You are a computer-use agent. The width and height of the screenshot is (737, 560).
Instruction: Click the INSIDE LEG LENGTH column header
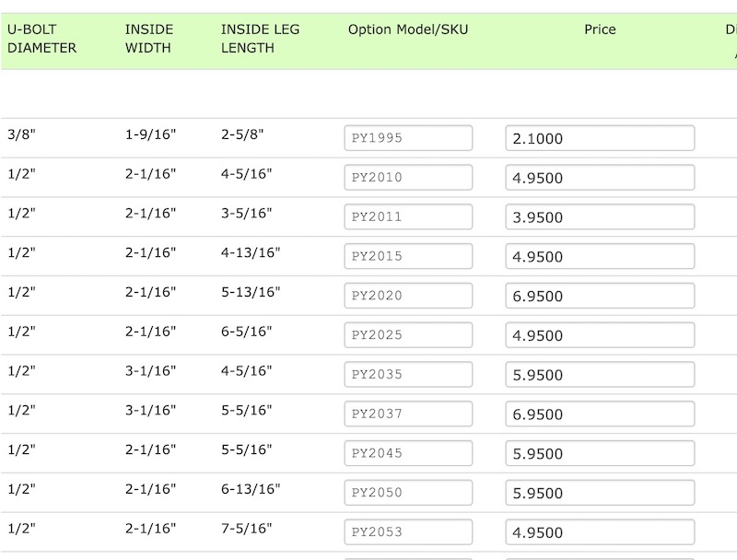pos(260,39)
